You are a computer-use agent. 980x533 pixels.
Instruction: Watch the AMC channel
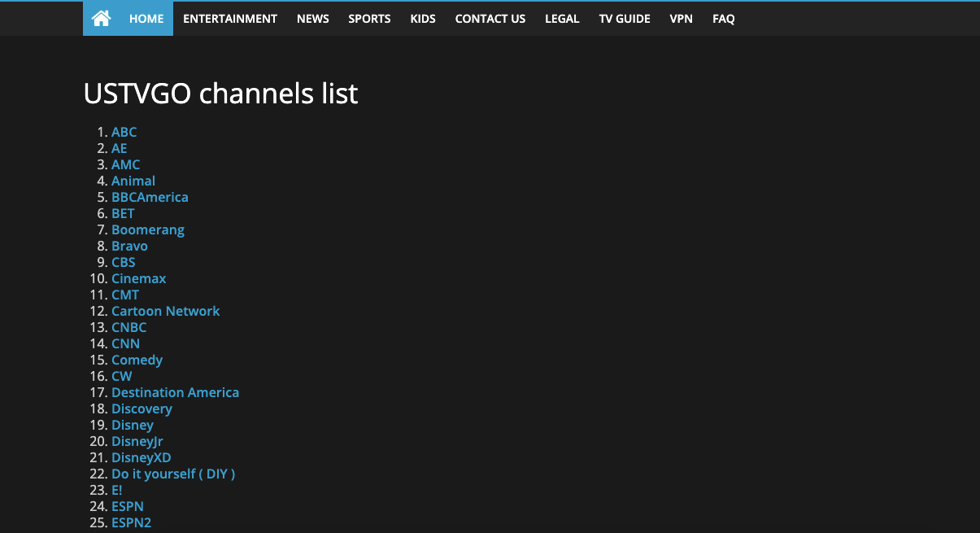(126, 164)
